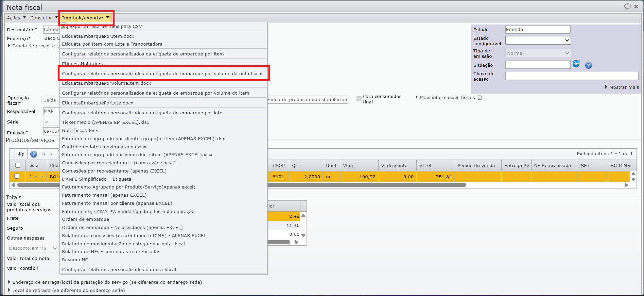This screenshot has width=644, height=296.
Task: Expand the Tabela de preços section
Action: [33, 46]
